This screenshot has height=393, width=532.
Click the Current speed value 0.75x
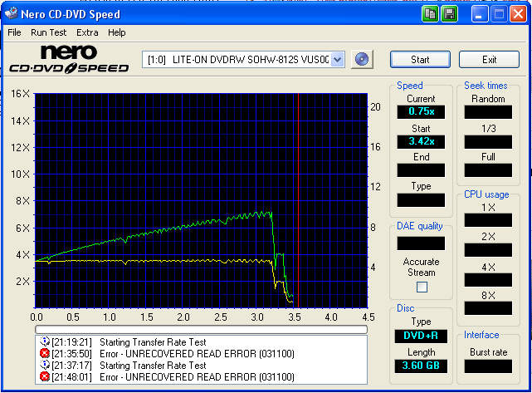pos(421,111)
